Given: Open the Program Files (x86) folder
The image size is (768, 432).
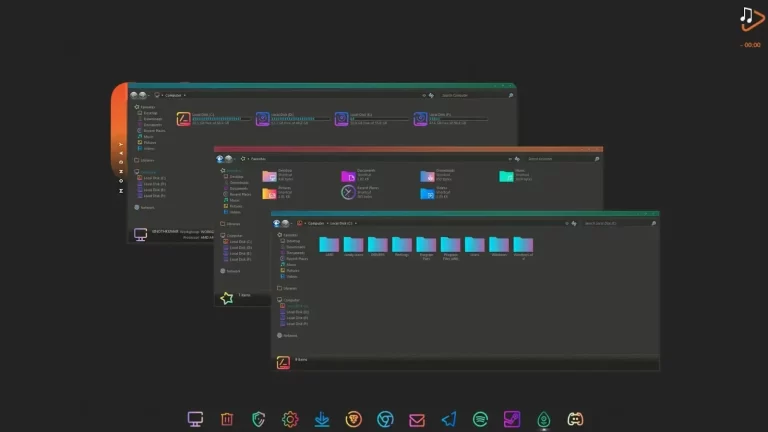Looking at the screenshot, I should point(450,247).
